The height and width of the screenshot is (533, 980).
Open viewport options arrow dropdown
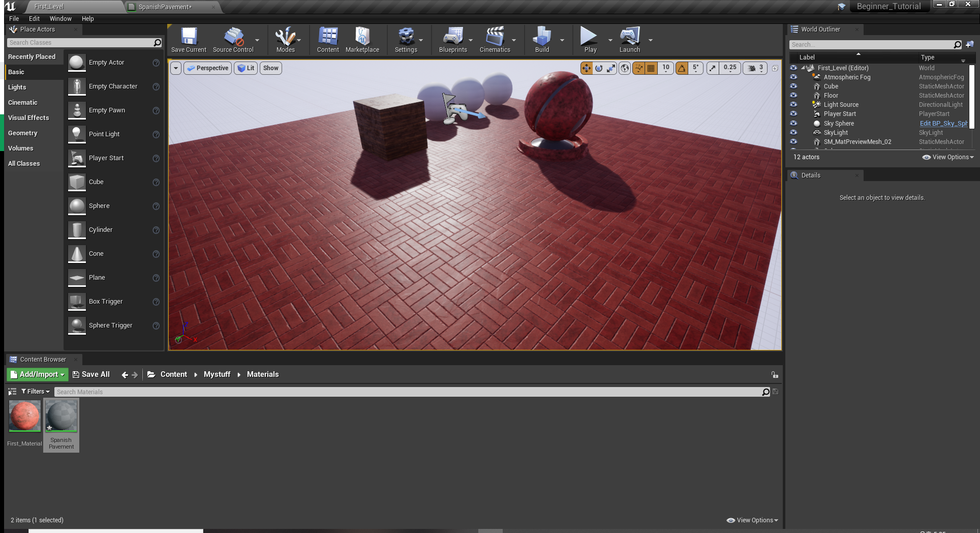click(176, 68)
